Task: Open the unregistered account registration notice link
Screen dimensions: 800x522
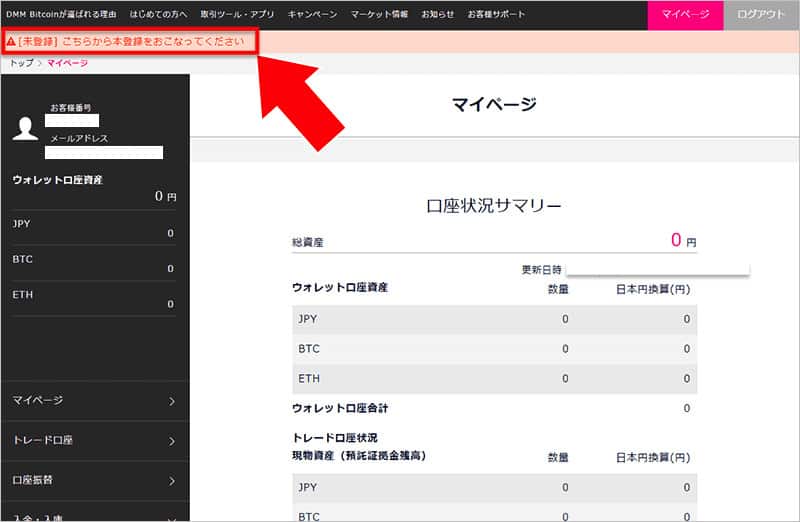Action: (131, 41)
